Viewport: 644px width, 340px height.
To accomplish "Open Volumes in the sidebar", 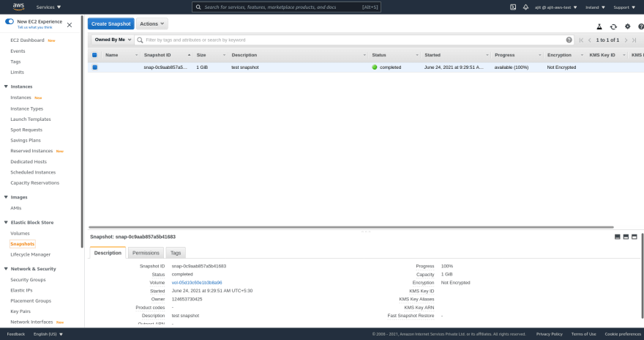I will coord(20,233).
